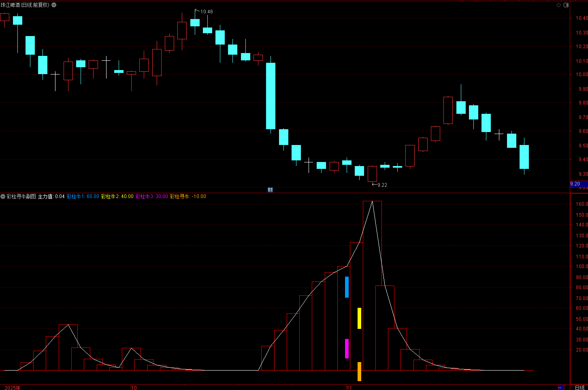588x390 pixels.
Task: Click the 10 month marker on time axis
Action: 134,388
